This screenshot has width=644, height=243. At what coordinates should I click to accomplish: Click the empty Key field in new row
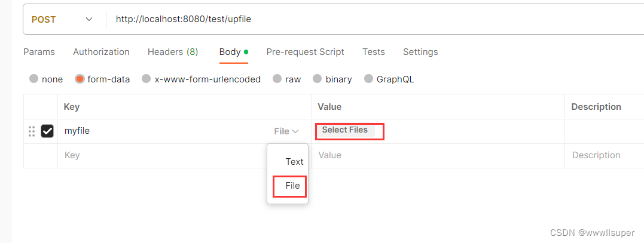[x=161, y=155]
